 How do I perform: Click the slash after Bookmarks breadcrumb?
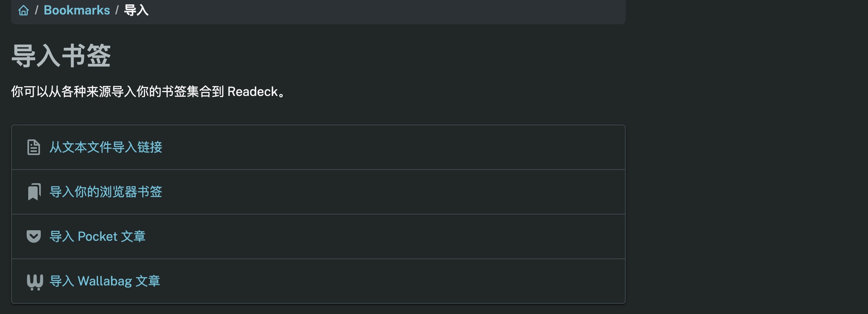(117, 10)
